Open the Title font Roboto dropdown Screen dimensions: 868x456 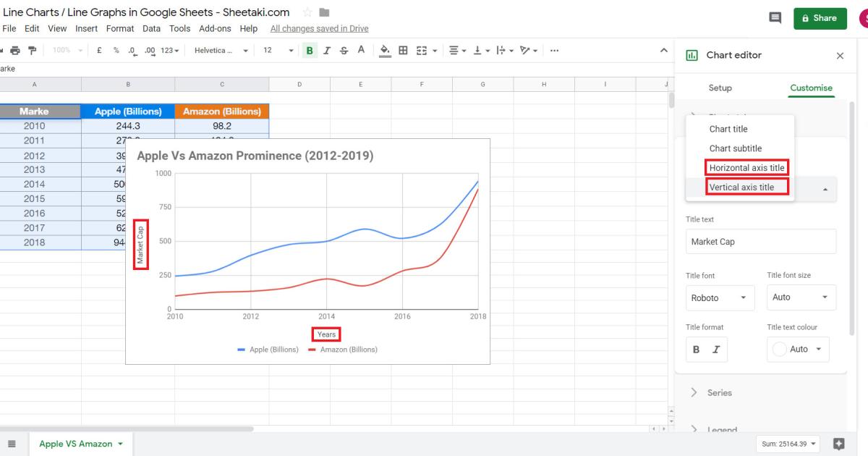tap(720, 297)
